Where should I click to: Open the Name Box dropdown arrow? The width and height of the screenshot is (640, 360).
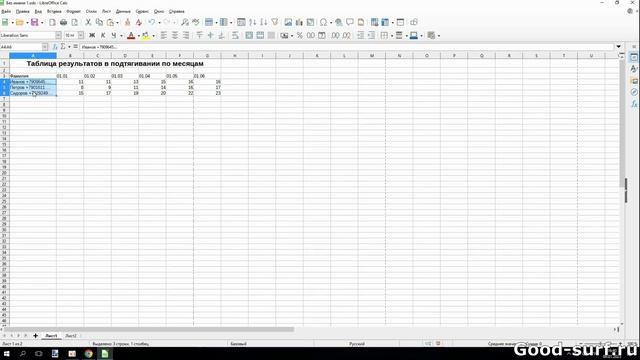tap(45, 47)
